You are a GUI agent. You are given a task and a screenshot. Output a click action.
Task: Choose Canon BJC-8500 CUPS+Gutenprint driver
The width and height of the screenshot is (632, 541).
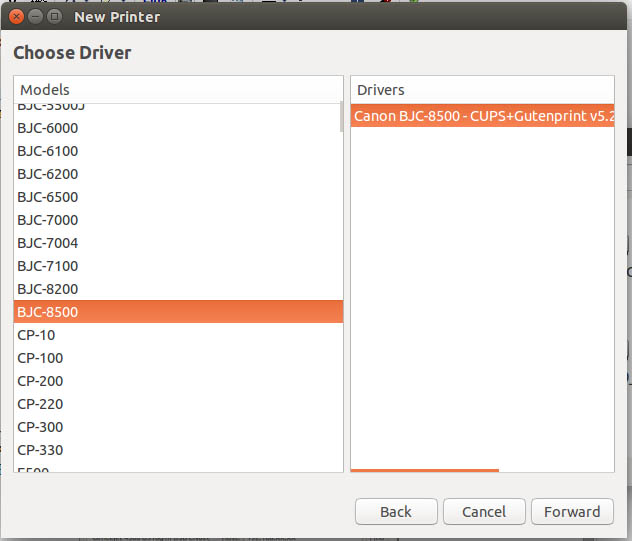click(482, 116)
